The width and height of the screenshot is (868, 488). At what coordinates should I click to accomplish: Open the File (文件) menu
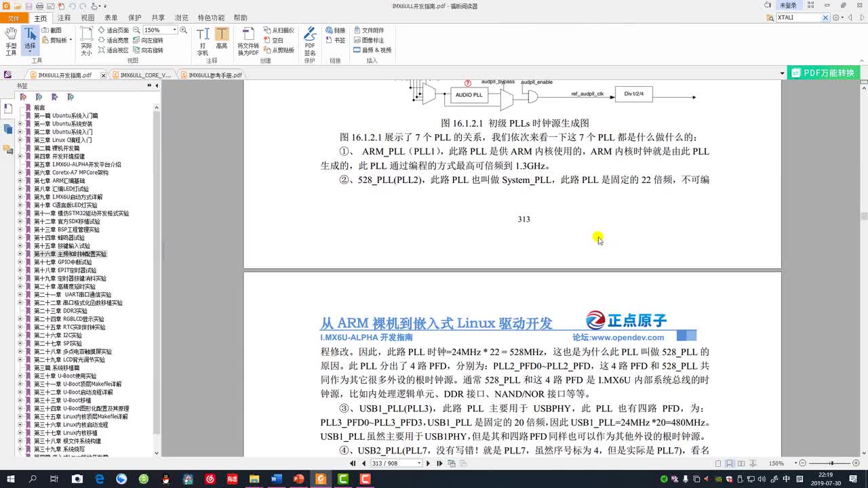coord(14,18)
